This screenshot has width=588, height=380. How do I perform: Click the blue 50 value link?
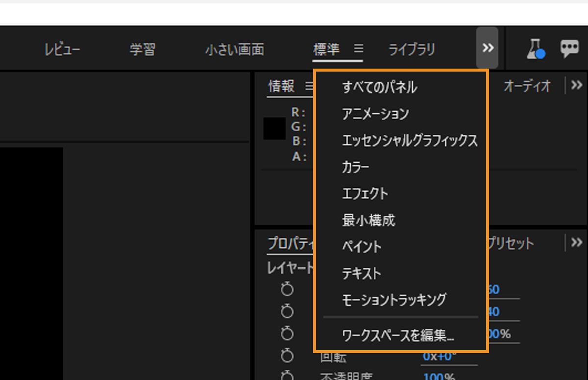click(493, 289)
